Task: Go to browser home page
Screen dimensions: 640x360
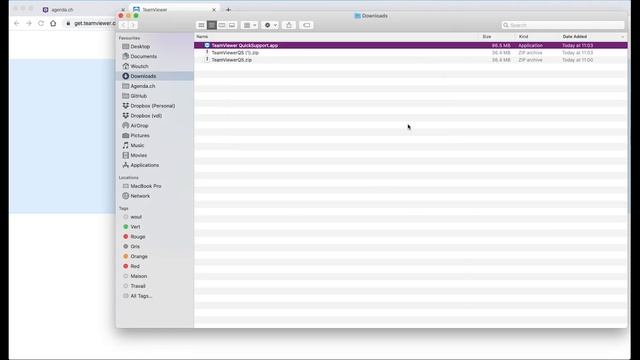Action: tap(53, 23)
